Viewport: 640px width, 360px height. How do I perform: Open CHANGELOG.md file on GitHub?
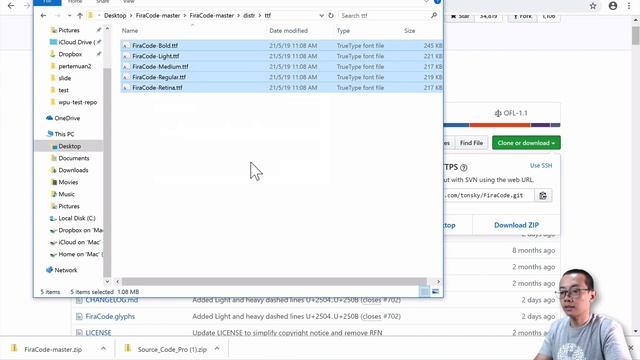pos(111,300)
